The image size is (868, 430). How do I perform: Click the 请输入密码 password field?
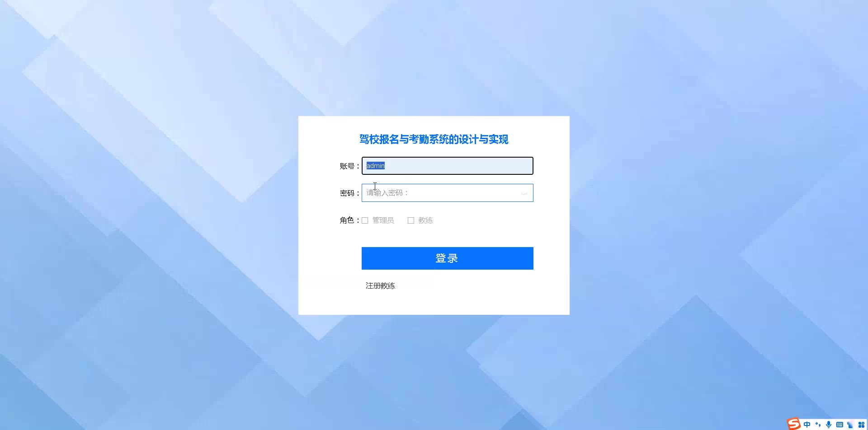pyautogui.click(x=448, y=193)
